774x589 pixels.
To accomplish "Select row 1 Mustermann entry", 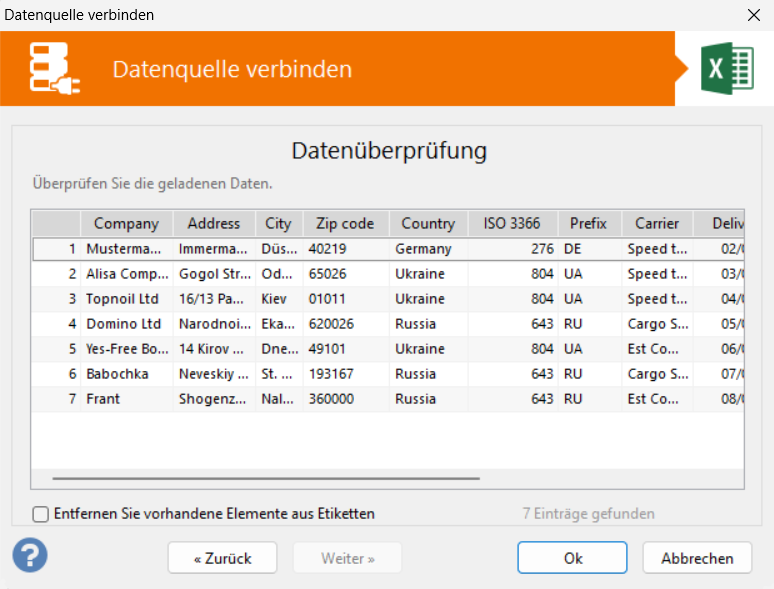I will pos(388,249).
